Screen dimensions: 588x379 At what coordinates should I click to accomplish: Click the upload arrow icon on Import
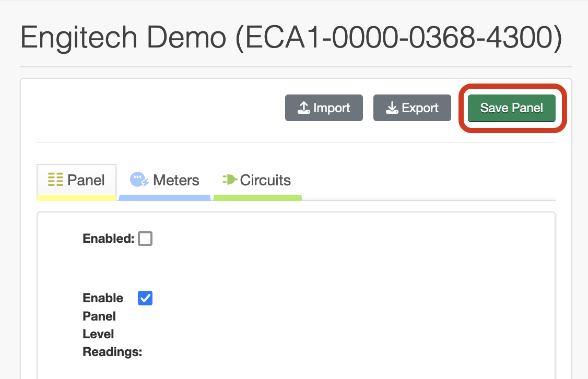(304, 108)
